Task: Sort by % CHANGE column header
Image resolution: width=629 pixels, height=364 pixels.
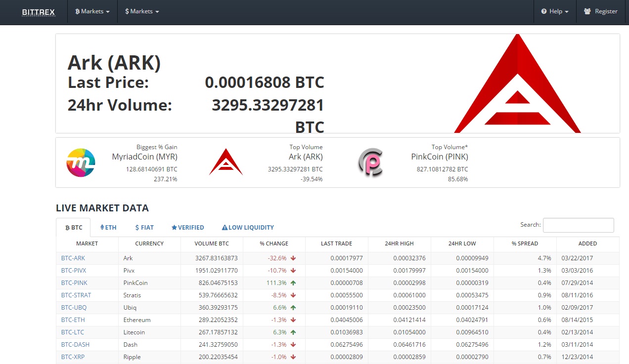Action: 274,243
